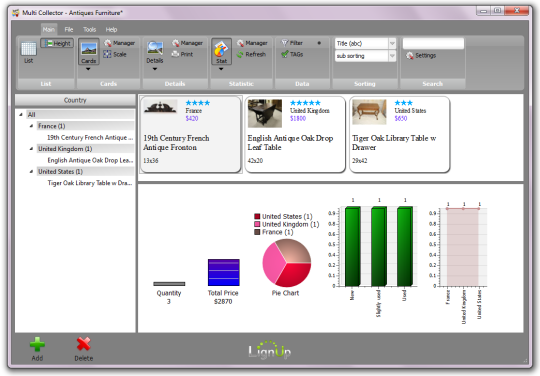Viewport: 540px width, 376px height.
Task: Click the red Delete cross icon
Action: tap(84, 344)
